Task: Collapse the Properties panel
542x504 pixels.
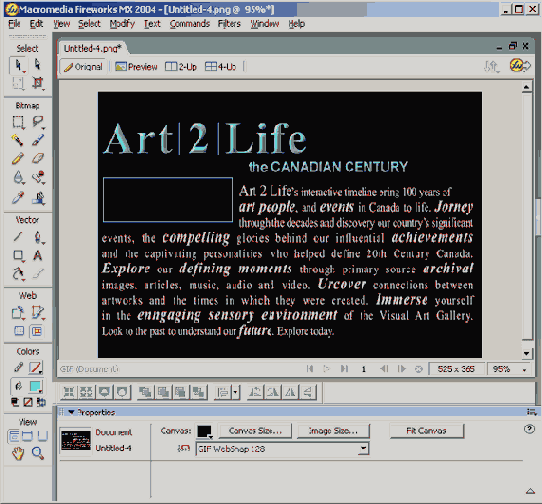Action: pyautogui.click(x=71, y=412)
